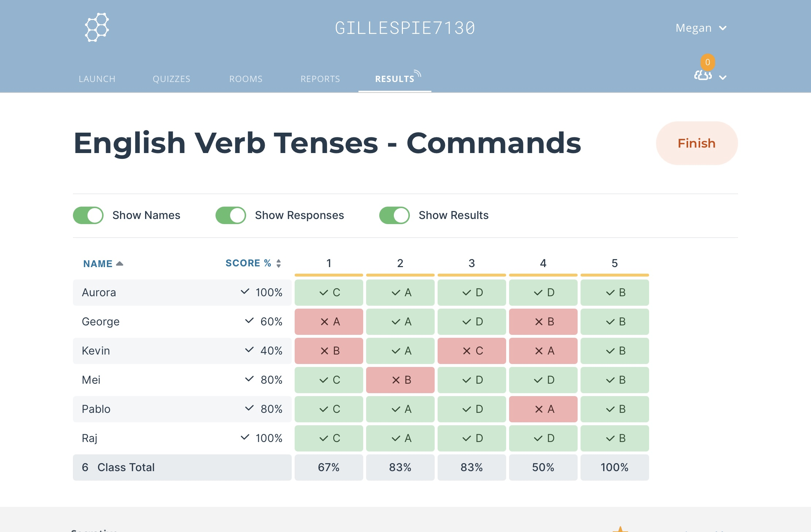Click the QUIZZES navigation icon

coord(172,78)
